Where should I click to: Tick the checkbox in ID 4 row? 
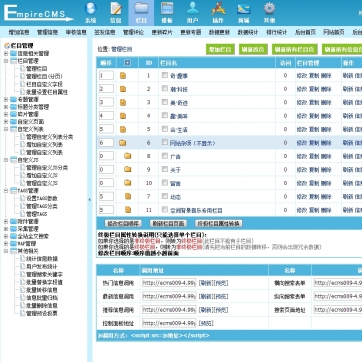(165, 115)
